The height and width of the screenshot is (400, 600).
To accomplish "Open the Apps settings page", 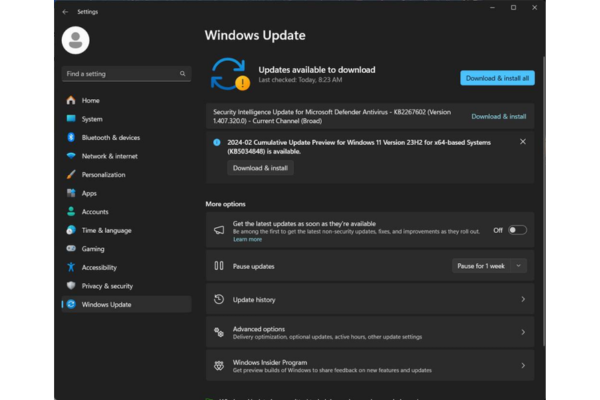I will coord(126,193).
